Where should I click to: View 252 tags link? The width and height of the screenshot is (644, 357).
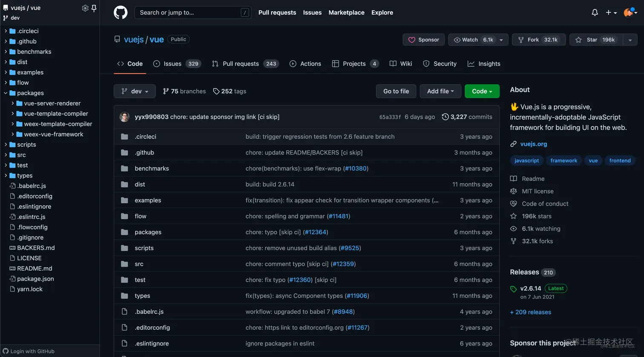tap(230, 91)
